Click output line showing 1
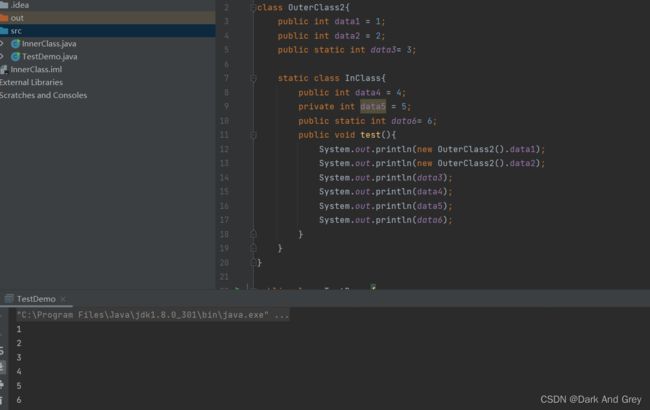This screenshot has height=410, width=650. [x=19, y=329]
